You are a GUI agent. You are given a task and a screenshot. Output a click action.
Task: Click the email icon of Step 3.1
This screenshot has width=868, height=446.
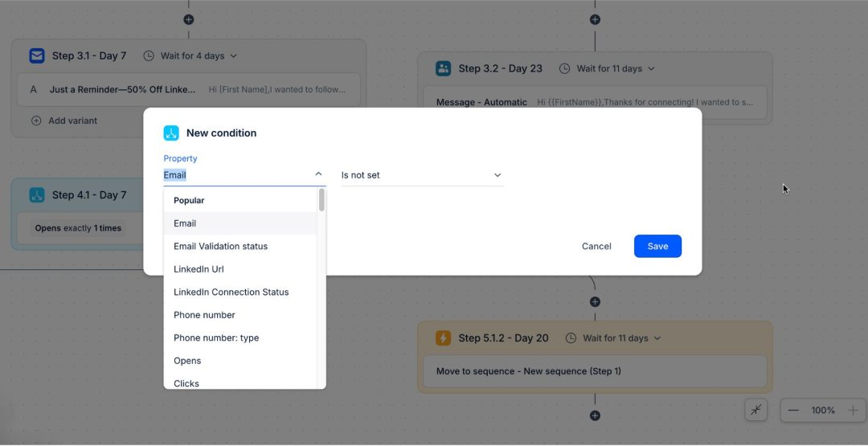[37, 56]
